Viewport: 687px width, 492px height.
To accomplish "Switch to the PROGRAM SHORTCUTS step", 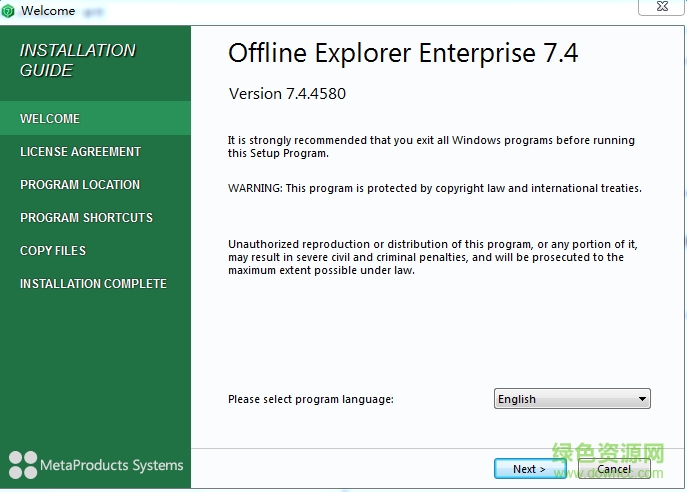I will tap(86, 217).
